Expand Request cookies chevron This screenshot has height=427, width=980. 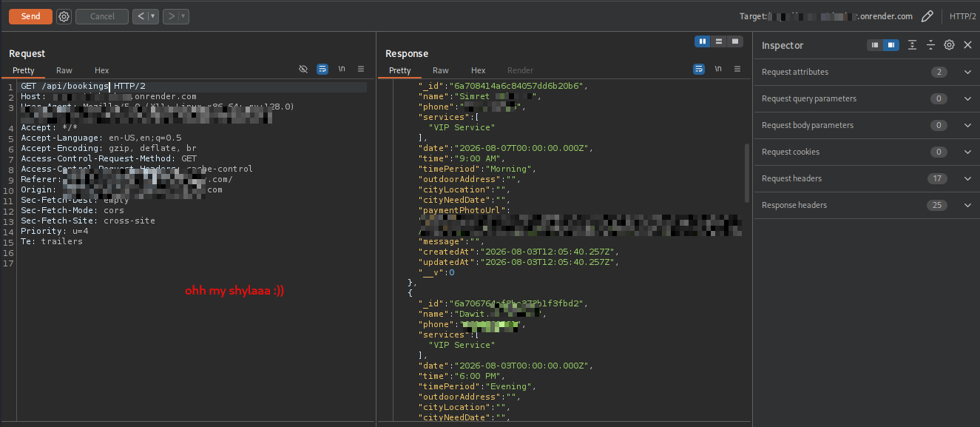point(967,152)
